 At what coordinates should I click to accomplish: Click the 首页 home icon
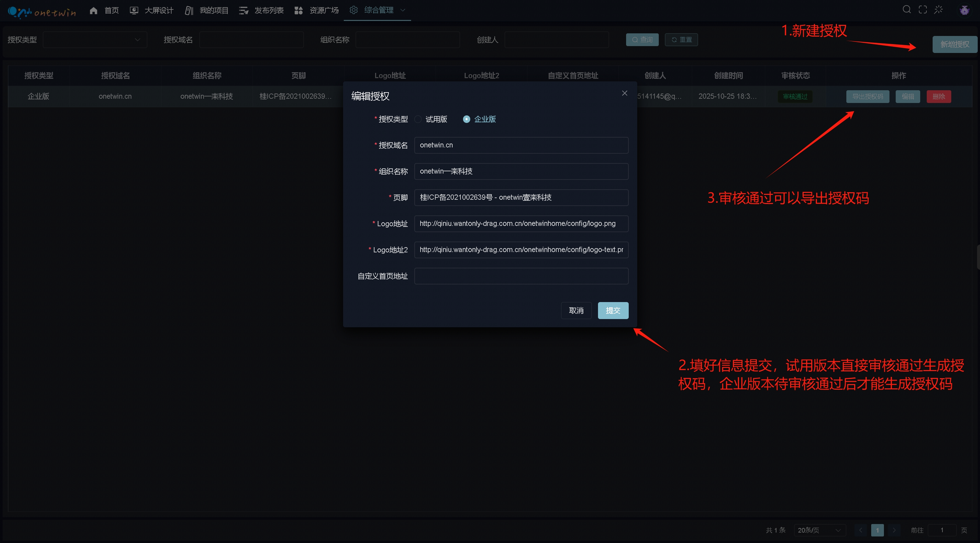93,10
